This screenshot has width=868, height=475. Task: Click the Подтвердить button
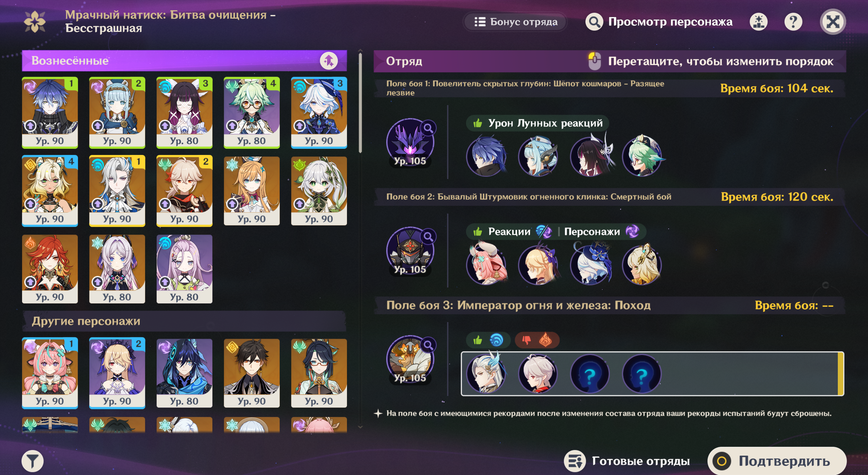pos(777,461)
